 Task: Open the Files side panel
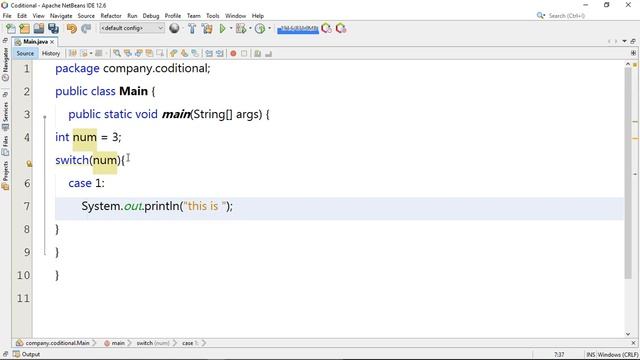pos(5,147)
